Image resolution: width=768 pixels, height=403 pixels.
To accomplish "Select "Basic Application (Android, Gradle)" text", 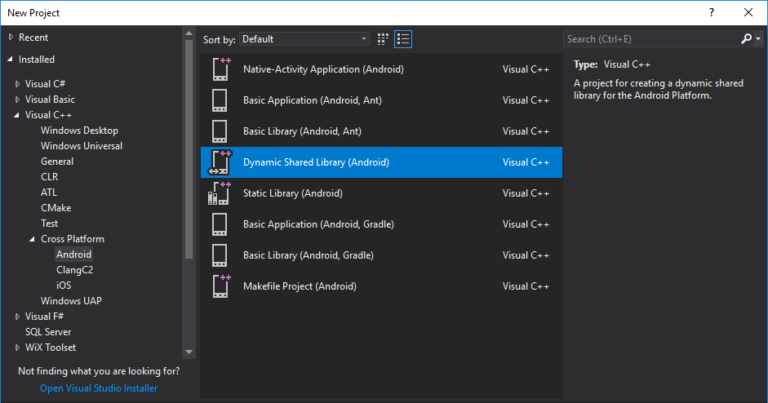I will (x=318, y=224).
